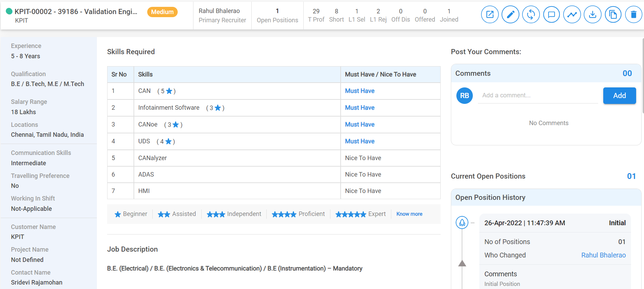Open the job in a new window
644x289 pixels.
pos(490,15)
